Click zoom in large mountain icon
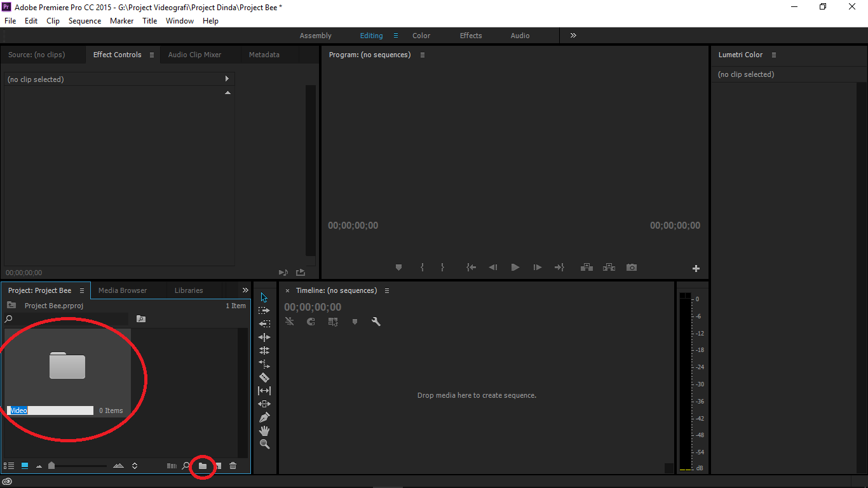The height and width of the screenshot is (488, 868). (x=118, y=466)
